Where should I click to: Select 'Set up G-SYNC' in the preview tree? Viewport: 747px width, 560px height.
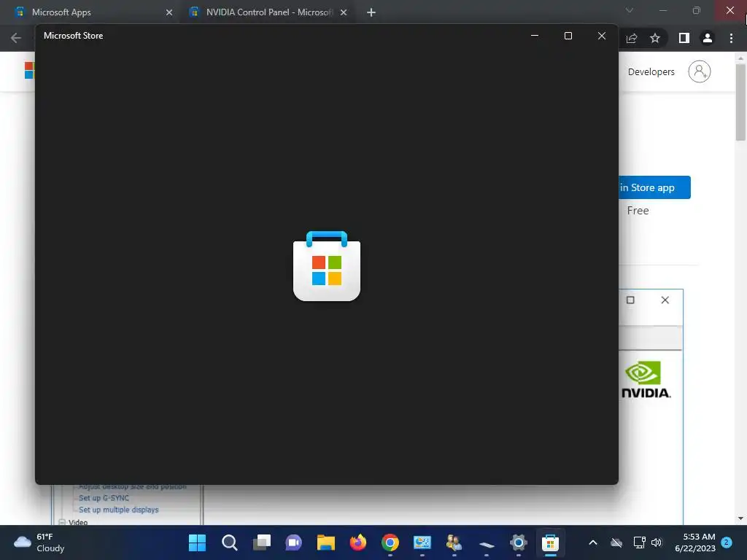(104, 498)
